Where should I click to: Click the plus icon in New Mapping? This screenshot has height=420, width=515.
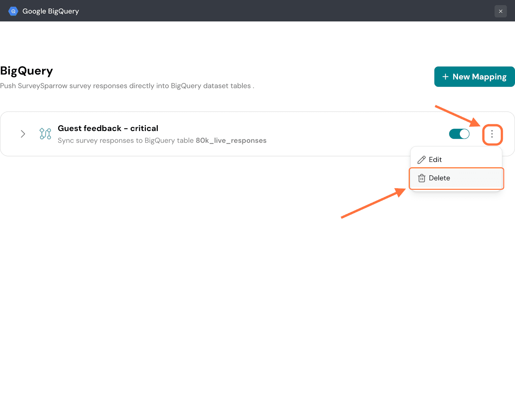coord(445,77)
